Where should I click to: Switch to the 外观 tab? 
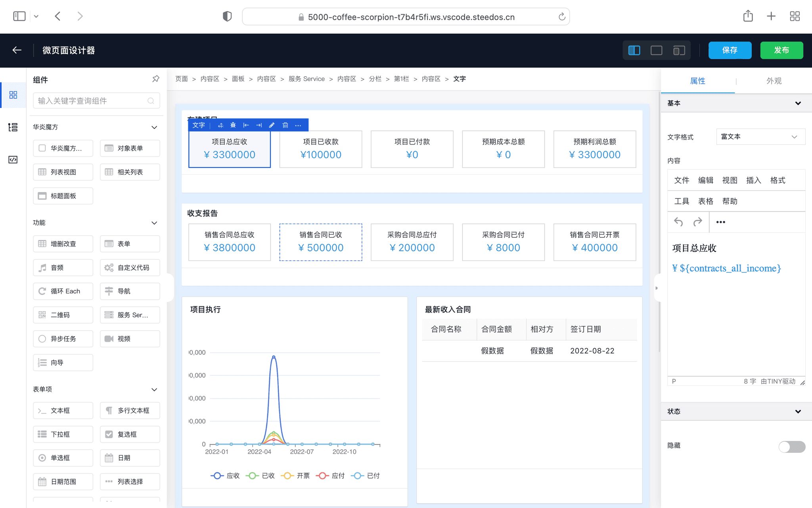(x=773, y=81)
